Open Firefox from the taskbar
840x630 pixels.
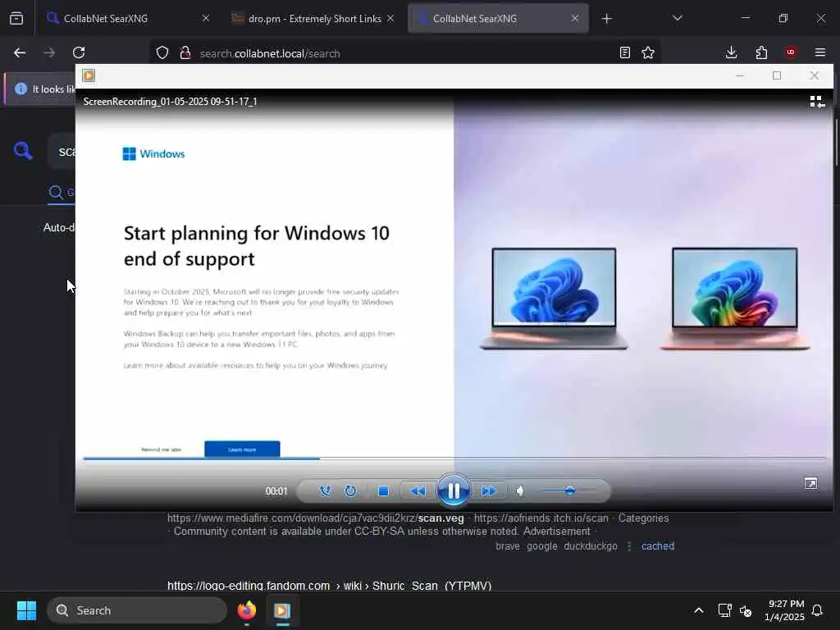[x=246, y=610]
